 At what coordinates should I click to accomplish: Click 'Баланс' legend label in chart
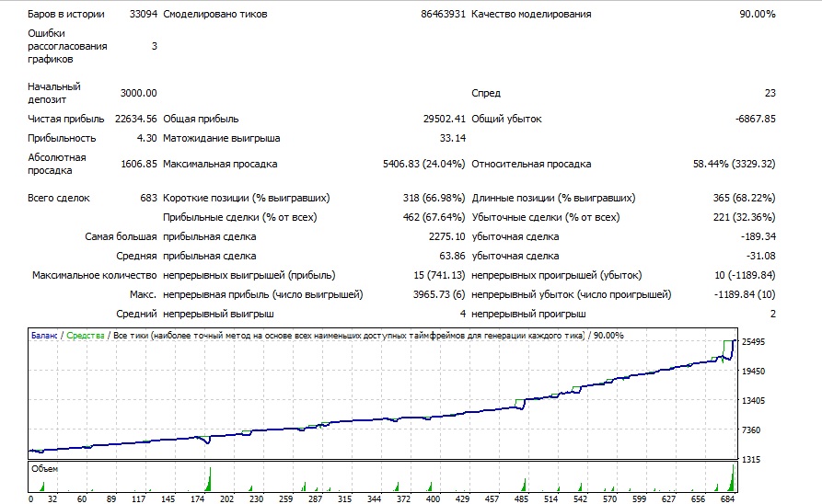coord(44,336)
